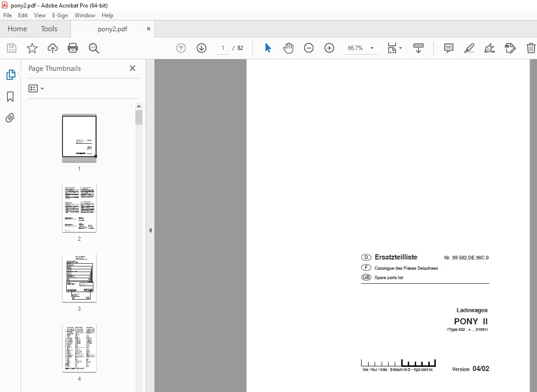
Task: Expand the fit page options dropdown arrow
Action: 400,48
